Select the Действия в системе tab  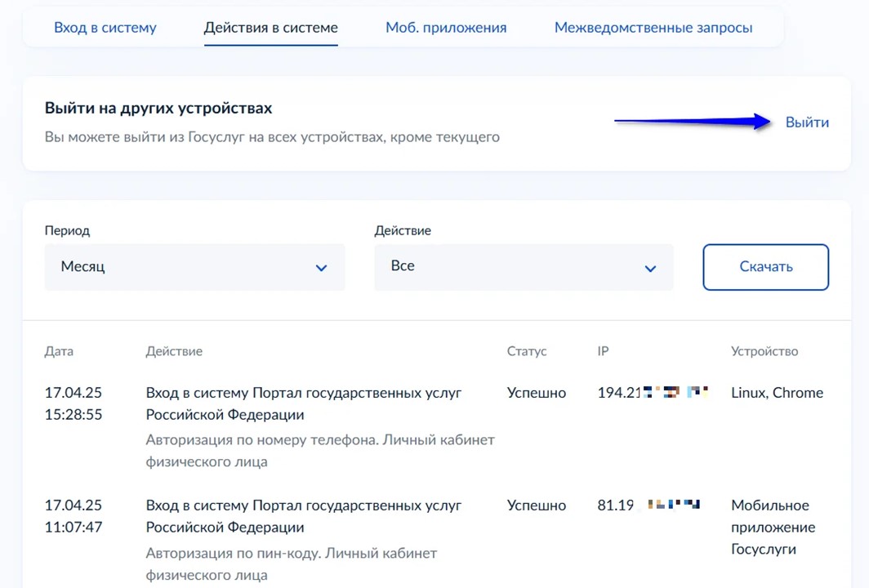270,28
